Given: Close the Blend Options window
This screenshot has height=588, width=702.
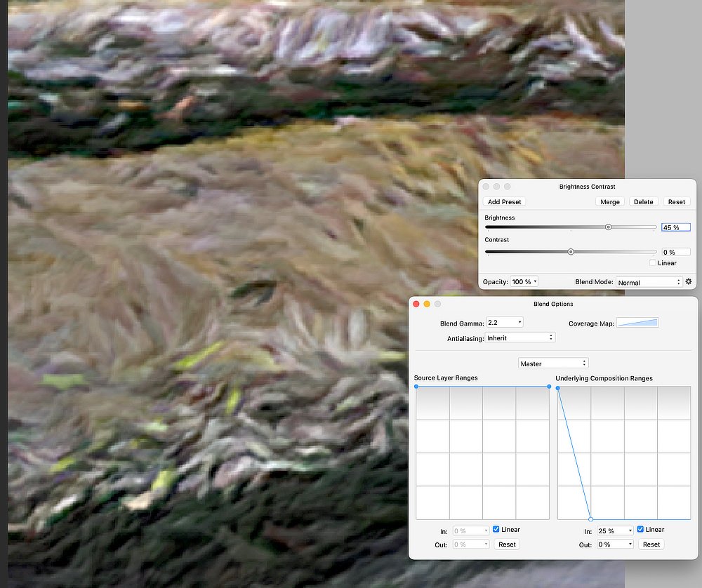Looking at the screenshot, I should click(416, 304).
